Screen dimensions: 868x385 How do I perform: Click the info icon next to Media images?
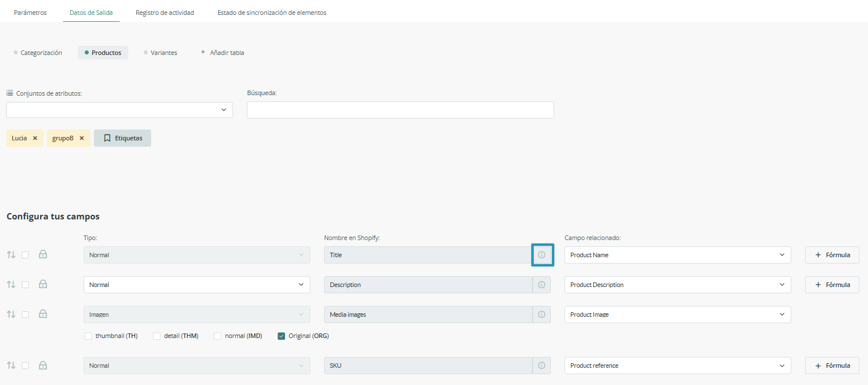point(542,315)
